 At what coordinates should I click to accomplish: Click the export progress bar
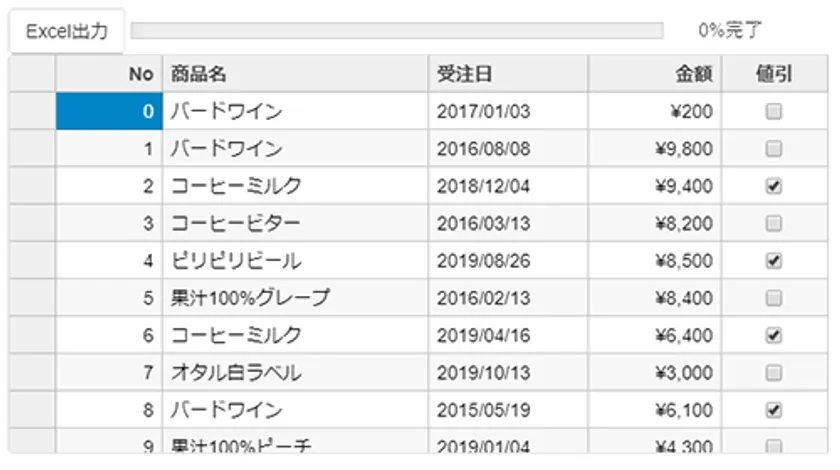click(396, 31)
